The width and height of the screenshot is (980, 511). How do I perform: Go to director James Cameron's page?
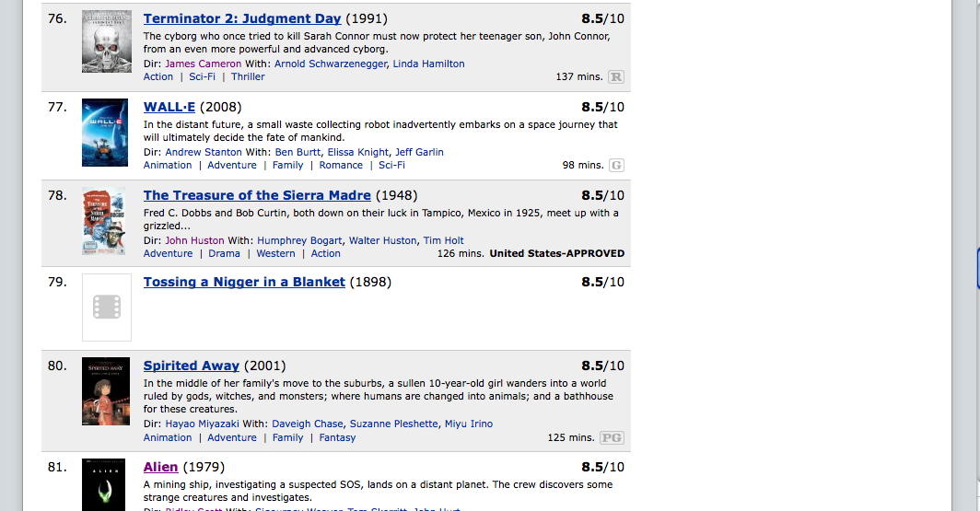coord(203,64)
